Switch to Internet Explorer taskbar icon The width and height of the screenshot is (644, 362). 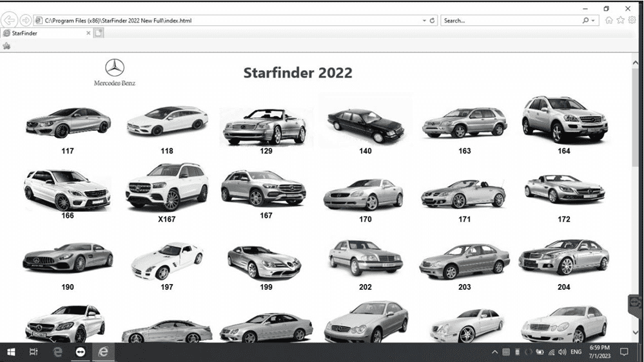point(103,352)
